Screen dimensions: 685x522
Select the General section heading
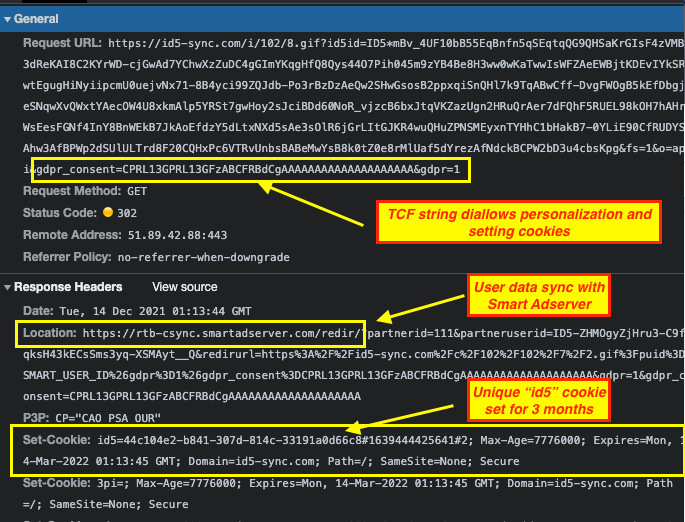pos(36,19)
